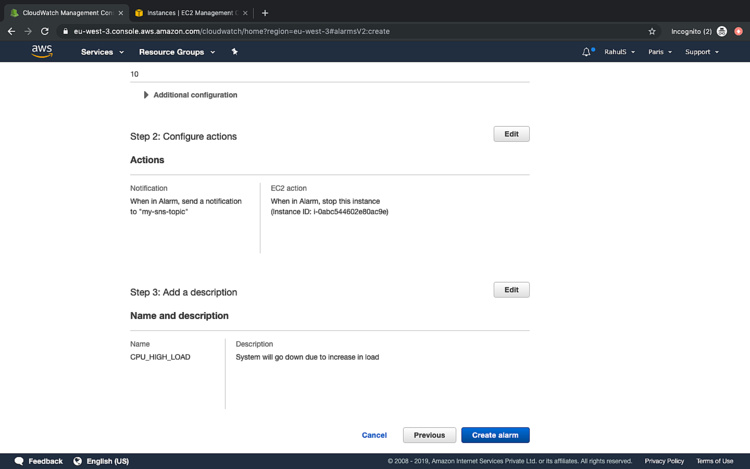Click the AWS logo home icon
This screenshot has height=469, width=750.
pos(42,51)
